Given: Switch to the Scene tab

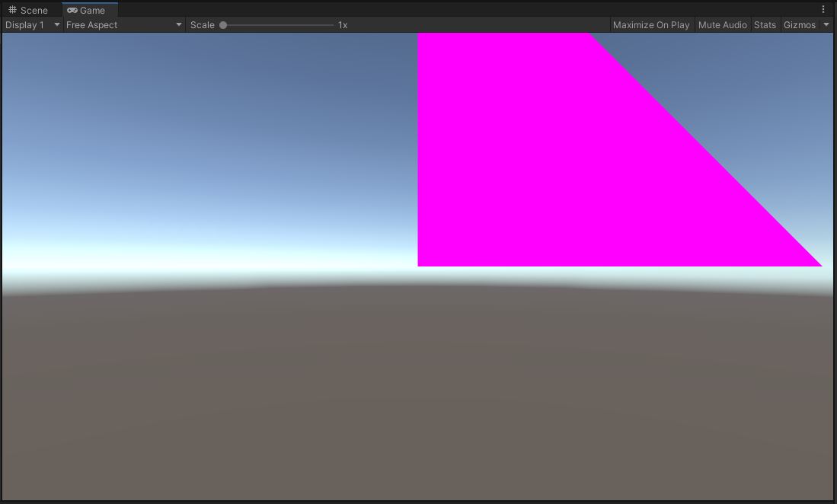Looking at the screenshot, I should (x=29, y=10).
